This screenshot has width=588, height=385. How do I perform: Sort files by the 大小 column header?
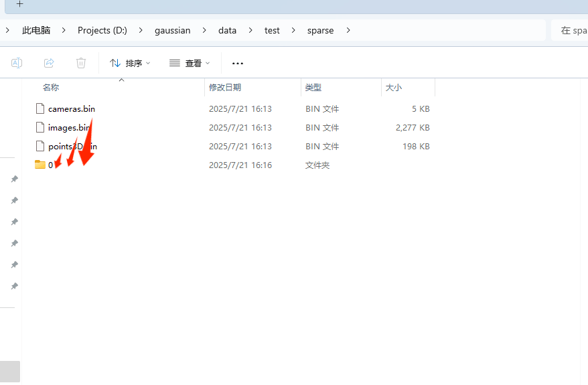click(393, 87)
